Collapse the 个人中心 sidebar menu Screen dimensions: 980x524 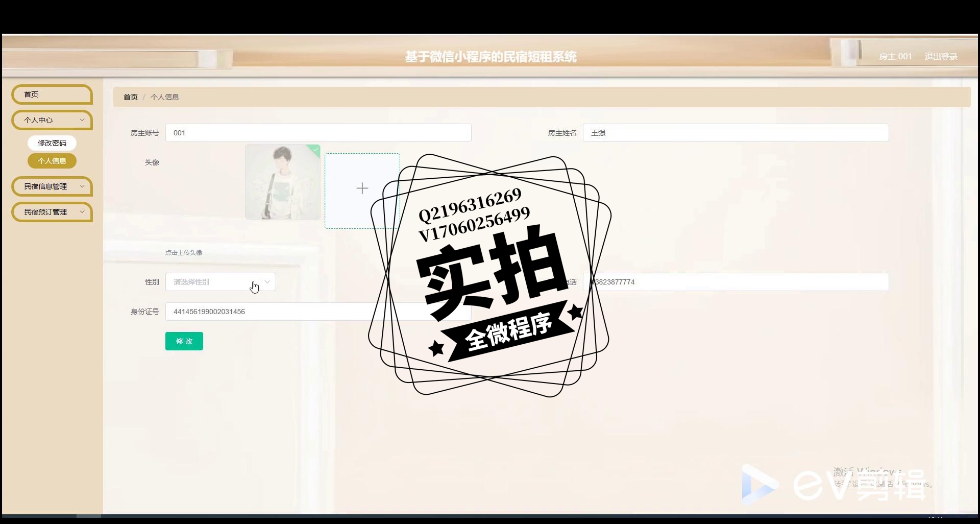click(52, 120)
